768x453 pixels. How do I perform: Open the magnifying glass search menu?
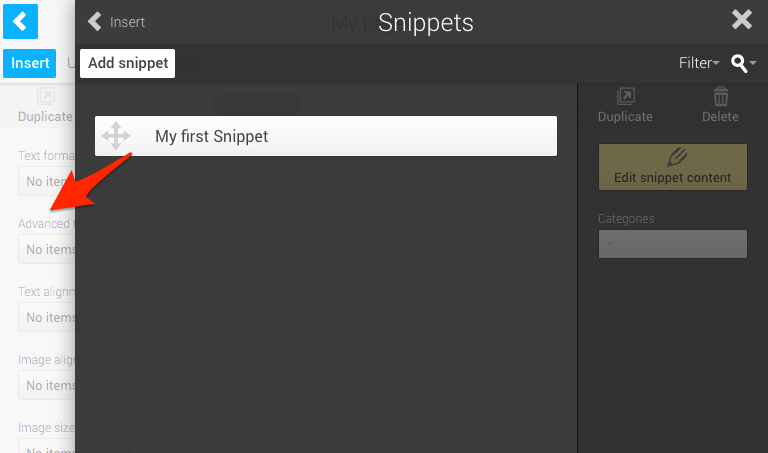(x=743, y=63)
